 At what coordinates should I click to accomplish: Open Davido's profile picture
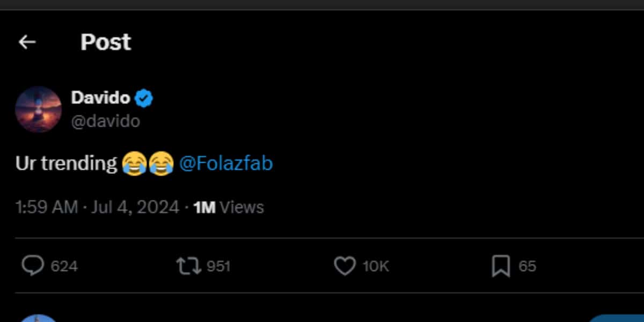pos(39,109)
